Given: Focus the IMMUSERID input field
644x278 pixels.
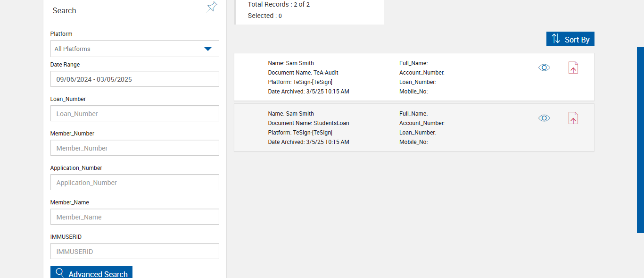Looking at the screenshot, I should pyautogui.click(x=134, y=252).
